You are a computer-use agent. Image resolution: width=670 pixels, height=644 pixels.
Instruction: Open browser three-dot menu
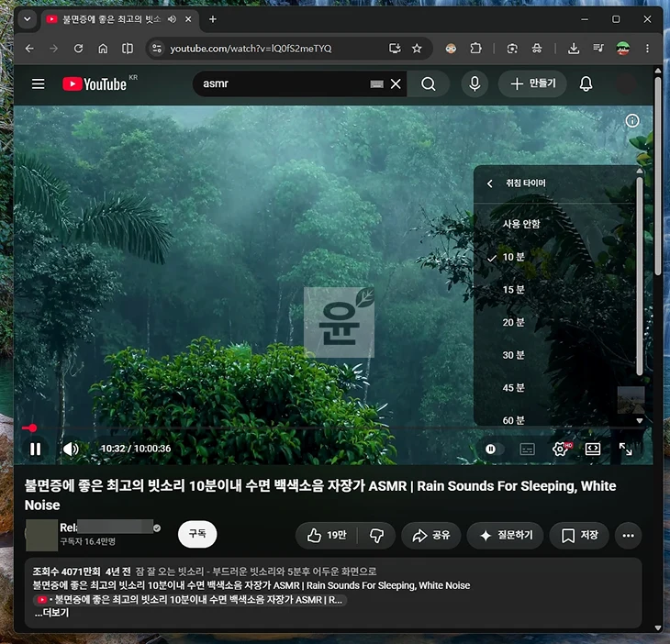point(647,49)
